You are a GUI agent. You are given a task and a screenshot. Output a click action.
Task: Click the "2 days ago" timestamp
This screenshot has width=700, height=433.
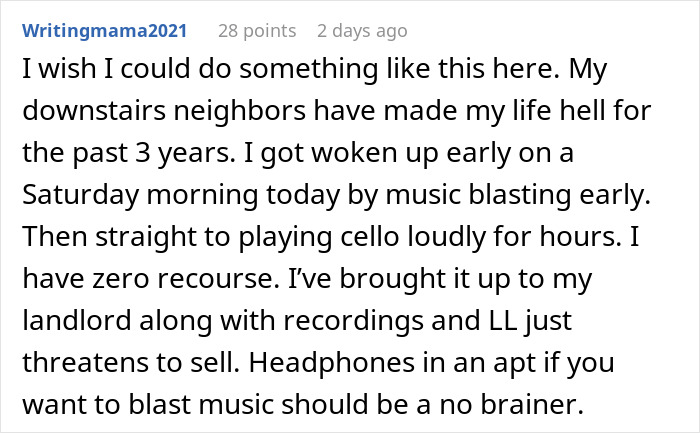(361, 31)
